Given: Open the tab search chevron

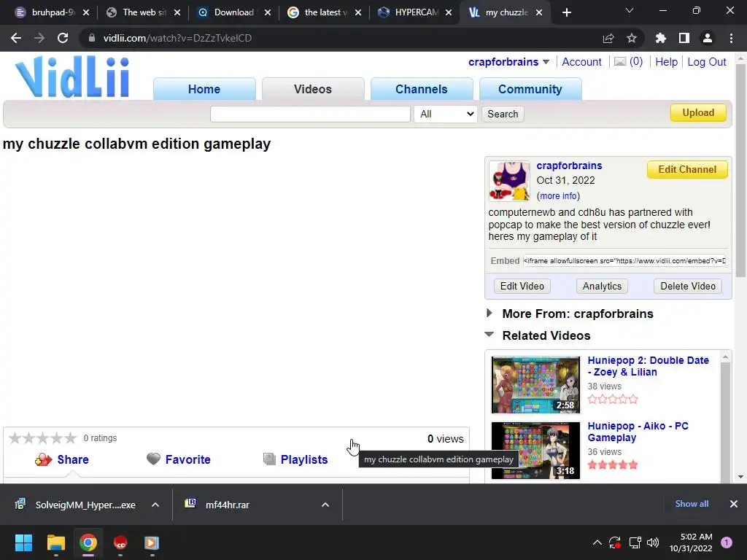Looking at the screenshot, I should 630,10.
